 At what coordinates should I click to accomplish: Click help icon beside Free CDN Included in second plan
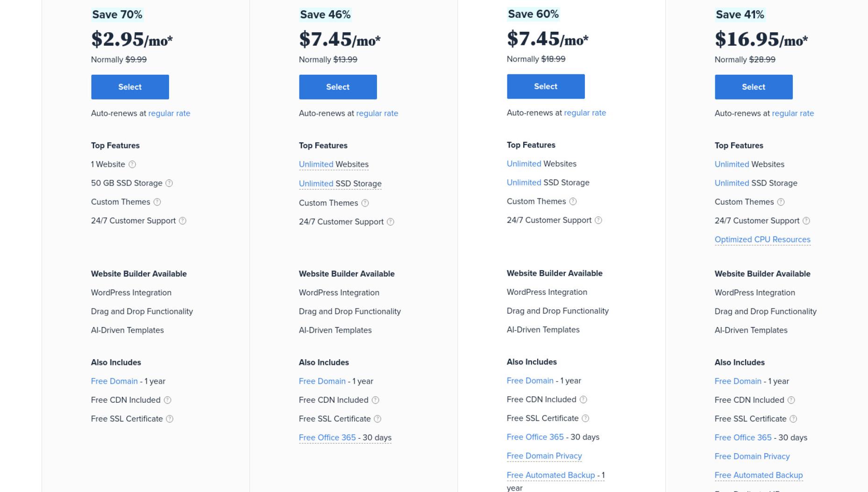375,400
